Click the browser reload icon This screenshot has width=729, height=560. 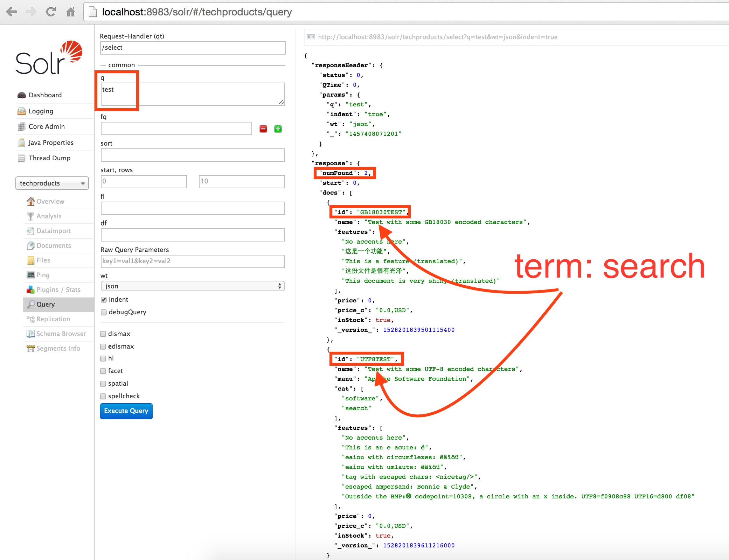coord(51,12)
